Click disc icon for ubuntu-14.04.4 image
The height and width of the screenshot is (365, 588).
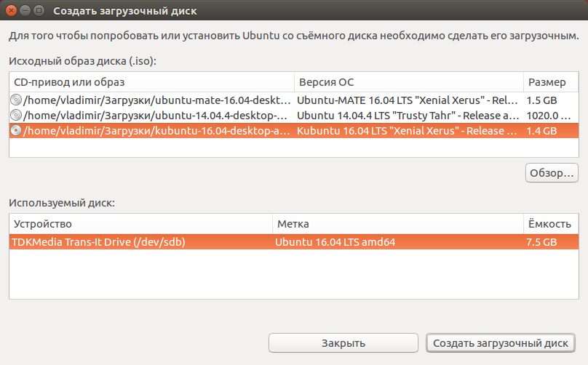click(16, 116)
